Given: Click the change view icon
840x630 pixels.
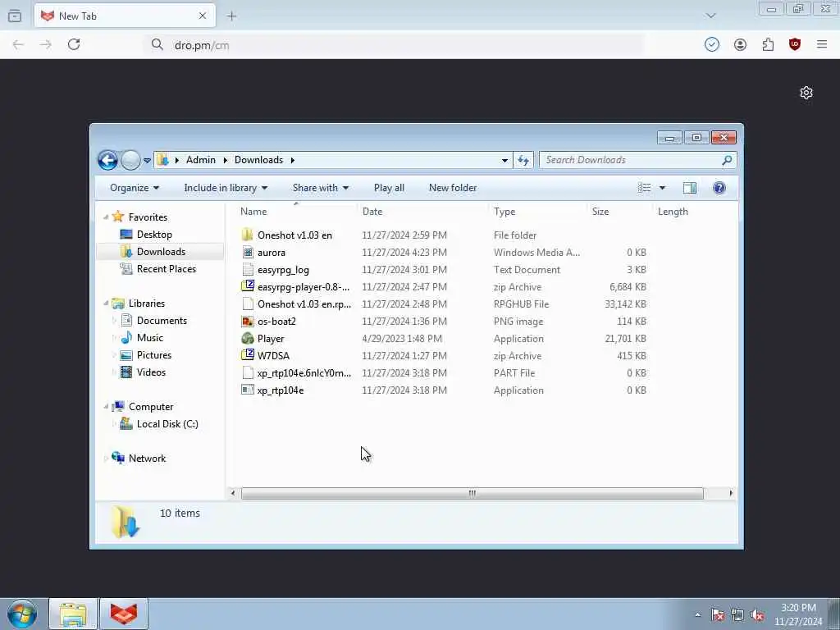Looking at the screenshot, I should click(x=645, y=188).
